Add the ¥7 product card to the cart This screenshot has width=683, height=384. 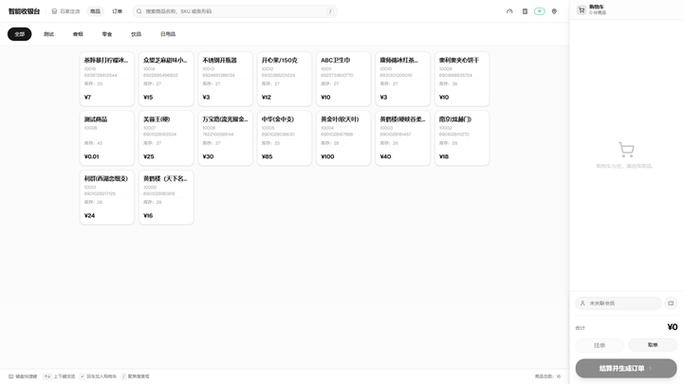[107, 79]
